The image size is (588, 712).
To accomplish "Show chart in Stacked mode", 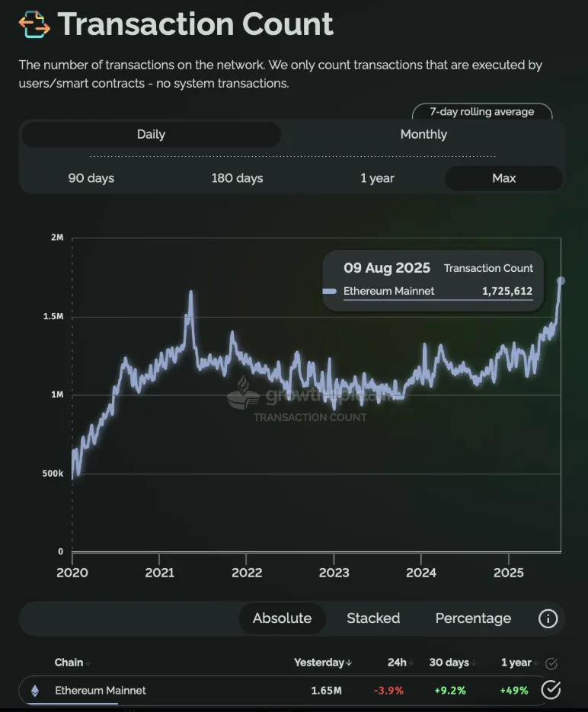I will 373,618.
